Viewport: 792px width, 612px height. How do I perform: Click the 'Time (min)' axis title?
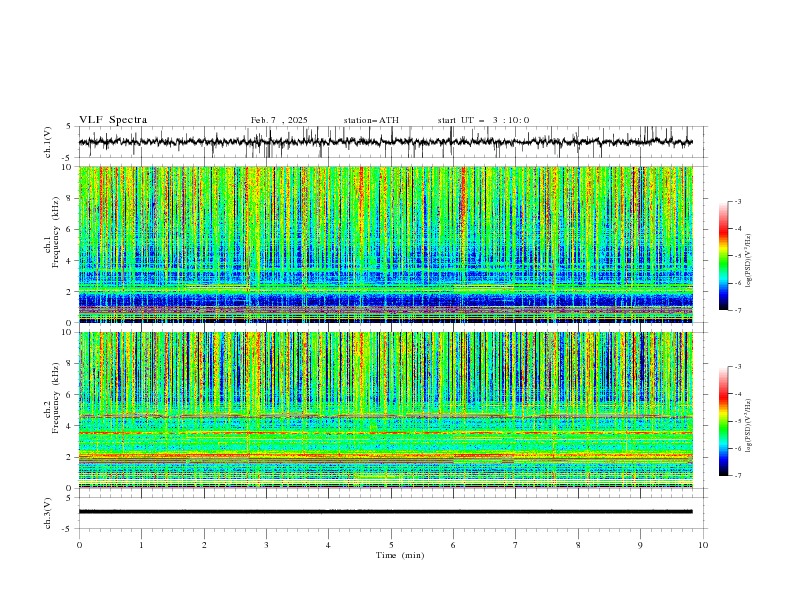coord(400,555)
